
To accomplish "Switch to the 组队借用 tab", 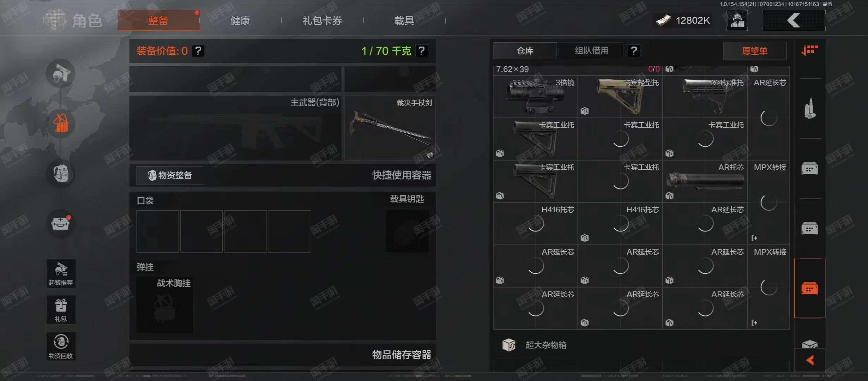I will click(592, 51).
